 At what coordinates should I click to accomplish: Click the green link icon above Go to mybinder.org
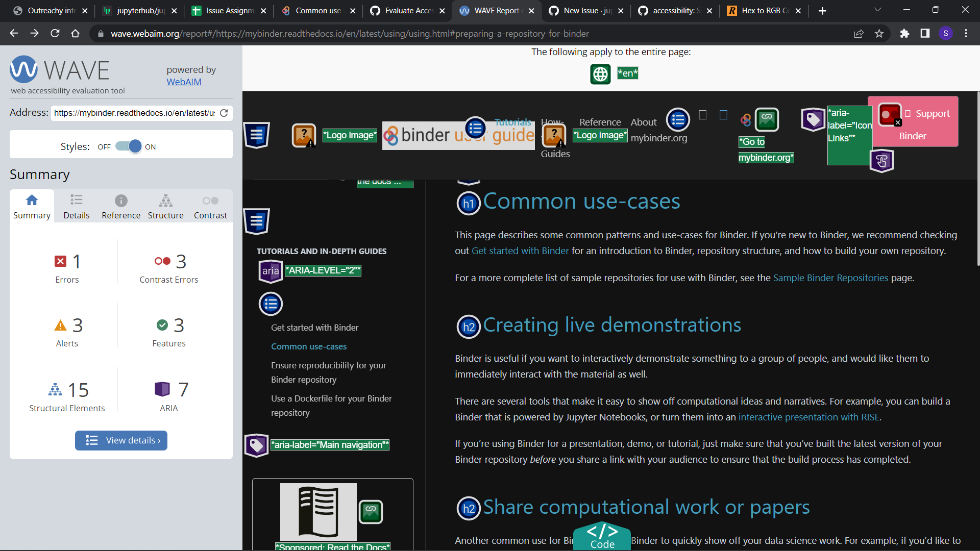767,120
